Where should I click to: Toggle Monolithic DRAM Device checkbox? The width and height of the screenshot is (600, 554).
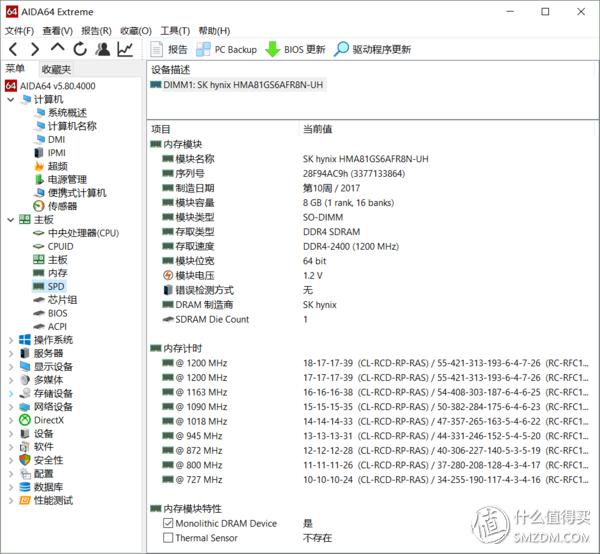pyautogui.click(x=168, y=523)
